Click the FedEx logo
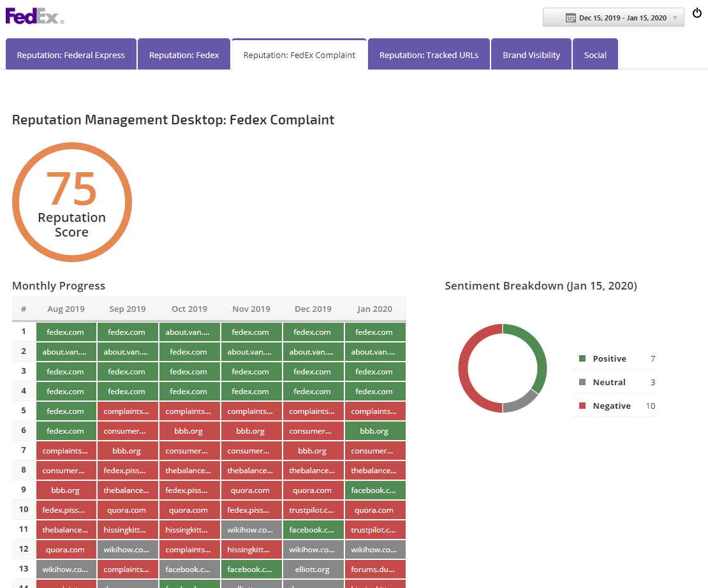This screenshot has width=708, height=588. coord(34,15)
